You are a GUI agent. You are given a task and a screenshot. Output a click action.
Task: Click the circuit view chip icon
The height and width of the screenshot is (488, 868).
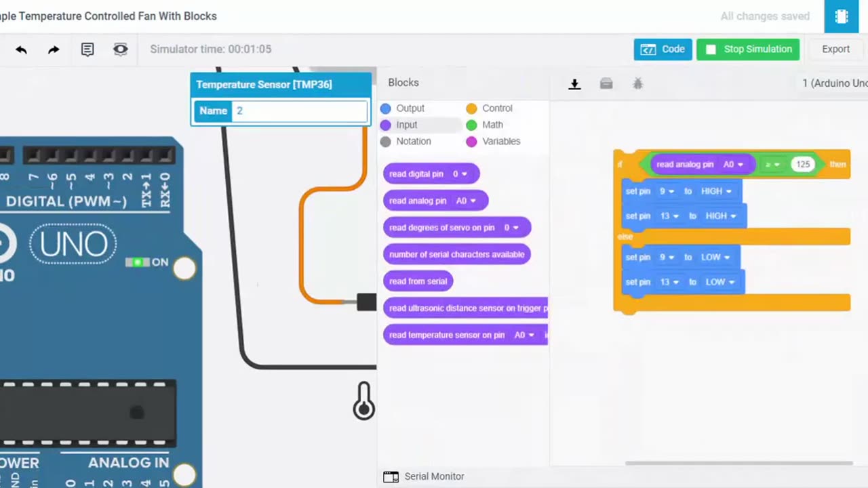point(842,16)
